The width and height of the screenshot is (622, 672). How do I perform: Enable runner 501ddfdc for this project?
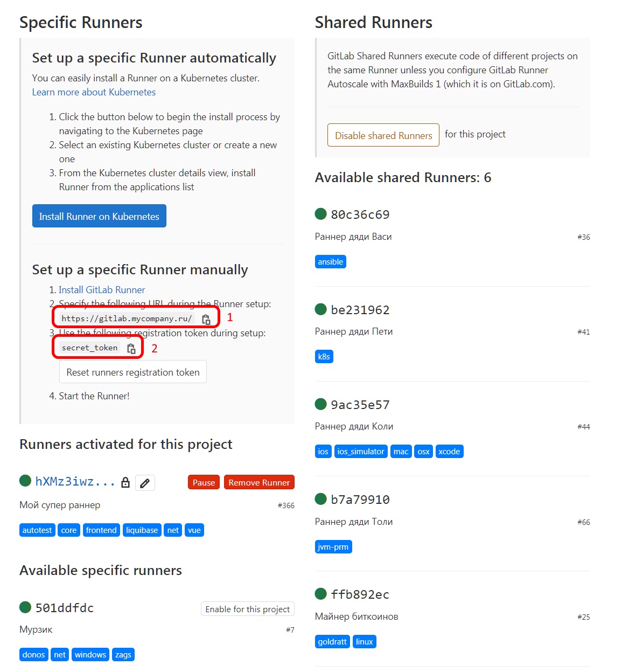[x=247, y=608]
